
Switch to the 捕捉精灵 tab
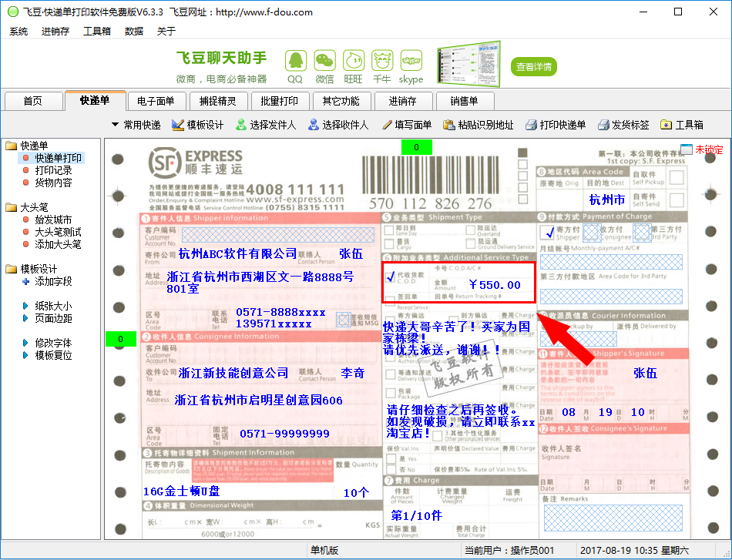coord(217,101)
